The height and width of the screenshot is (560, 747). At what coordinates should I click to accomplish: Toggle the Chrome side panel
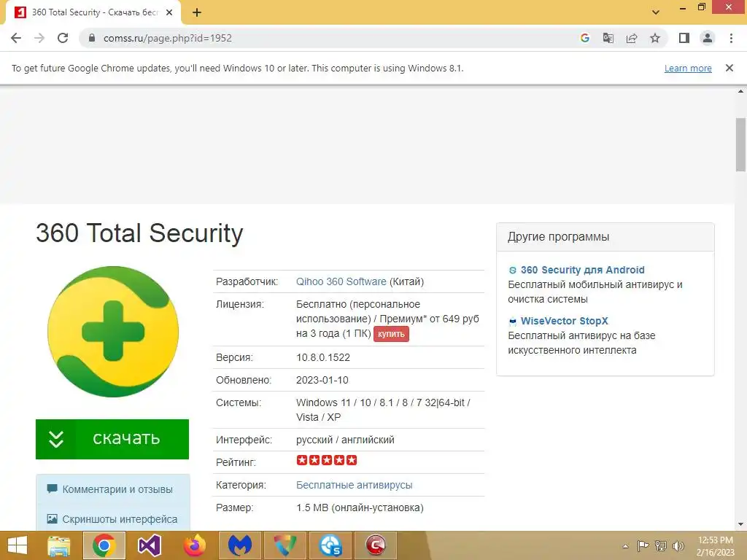pyautogui.click(x=684, y=38)
